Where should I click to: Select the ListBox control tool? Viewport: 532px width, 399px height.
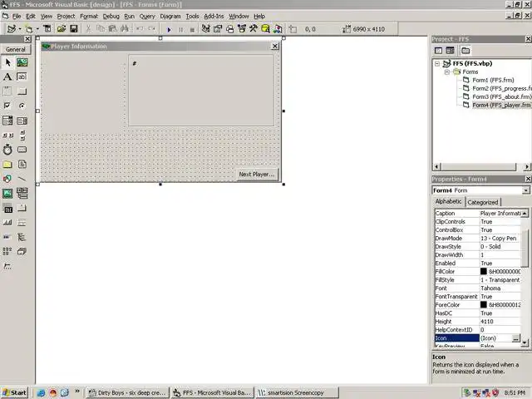(22, 121)
